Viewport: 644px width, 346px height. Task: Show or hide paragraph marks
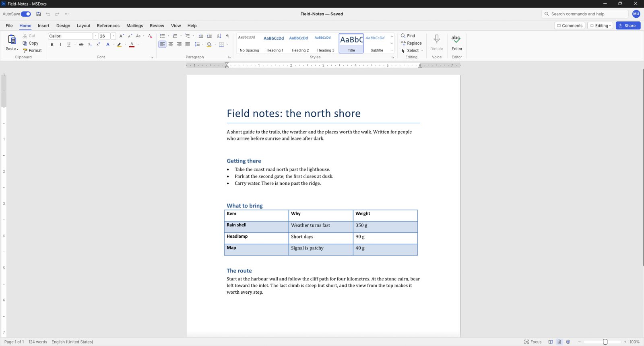(227, 36)
